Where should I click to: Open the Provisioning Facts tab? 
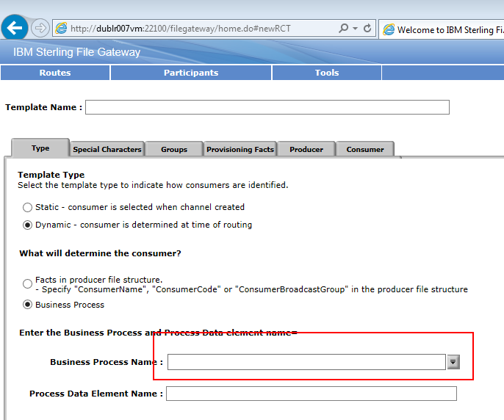(x=240, y=149)
